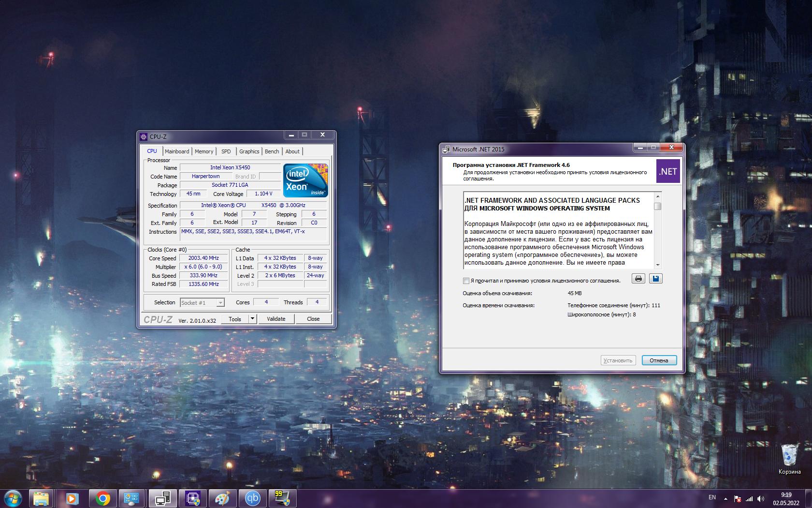The height and width of the screenshot is (508, 812).
Task: Switch to the Mainboard tab
Action: pos(177,151)
